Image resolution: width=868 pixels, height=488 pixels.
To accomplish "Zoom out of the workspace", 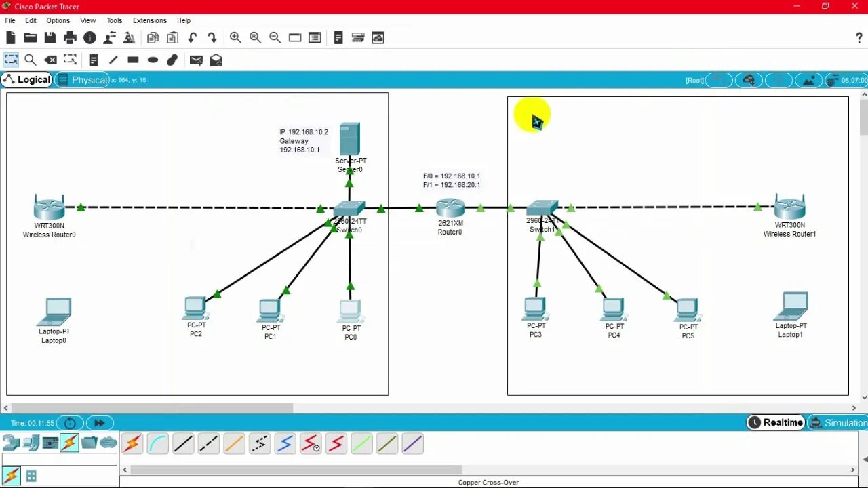I will (x=275, y=38).
